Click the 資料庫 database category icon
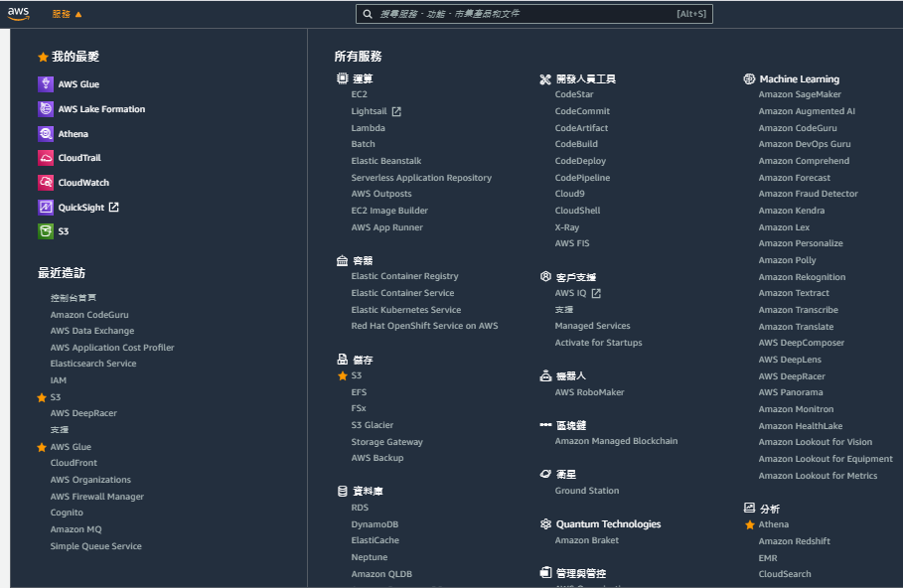The image size is (903, 588). [342, 491]
